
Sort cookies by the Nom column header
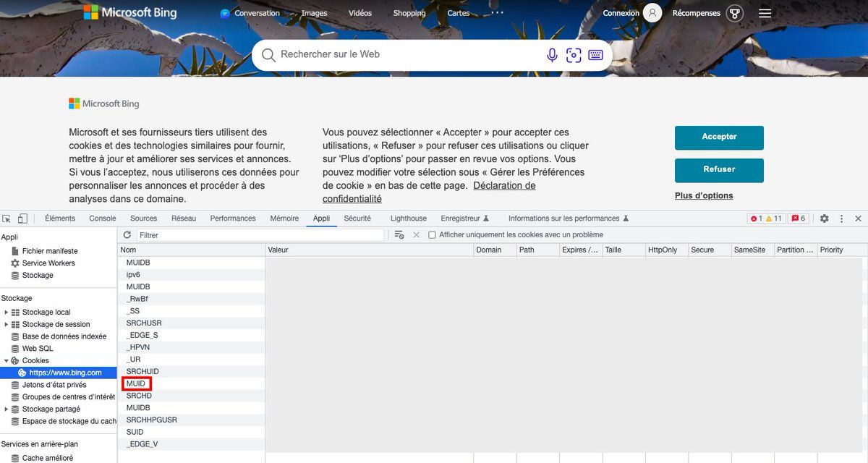tap(191, 250)
